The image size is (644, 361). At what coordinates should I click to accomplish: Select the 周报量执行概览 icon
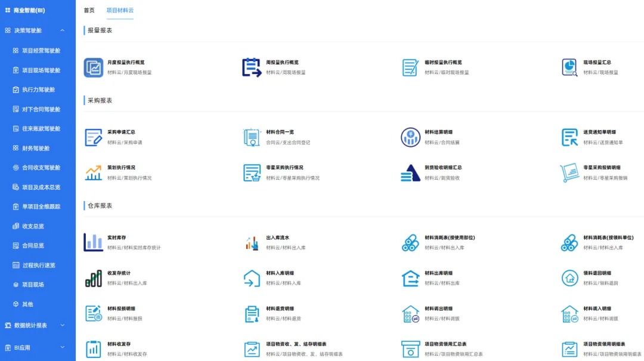[x=252, y=67]
